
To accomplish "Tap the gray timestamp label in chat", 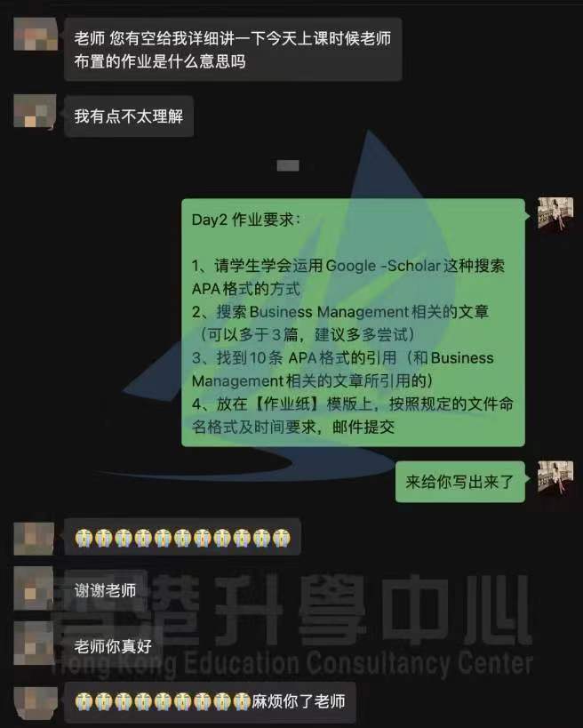I will (x=288, y=165).
